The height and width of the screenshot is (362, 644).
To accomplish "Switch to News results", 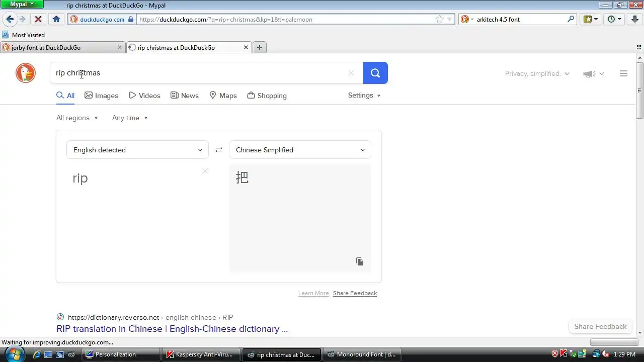I will pyautogui.click(x=184, y=96).
